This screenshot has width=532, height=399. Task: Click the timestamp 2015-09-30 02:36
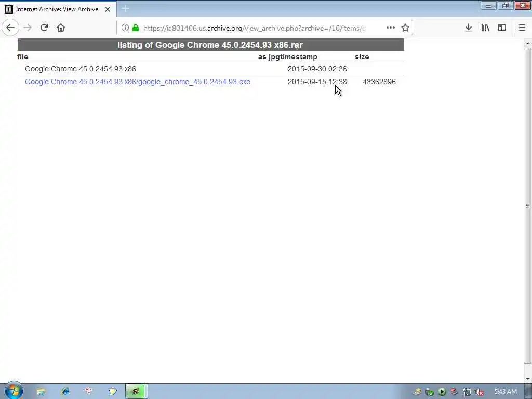click(x=317, y=69)
